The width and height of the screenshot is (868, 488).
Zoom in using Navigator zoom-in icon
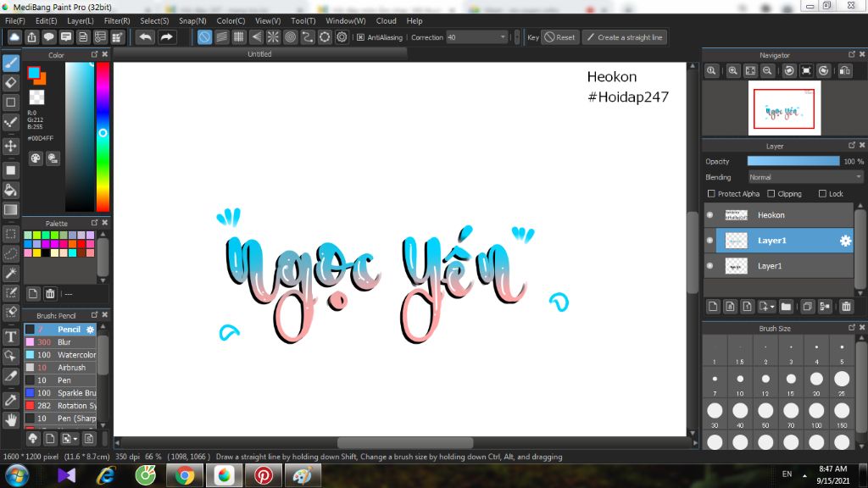click(x=733, y=71)
